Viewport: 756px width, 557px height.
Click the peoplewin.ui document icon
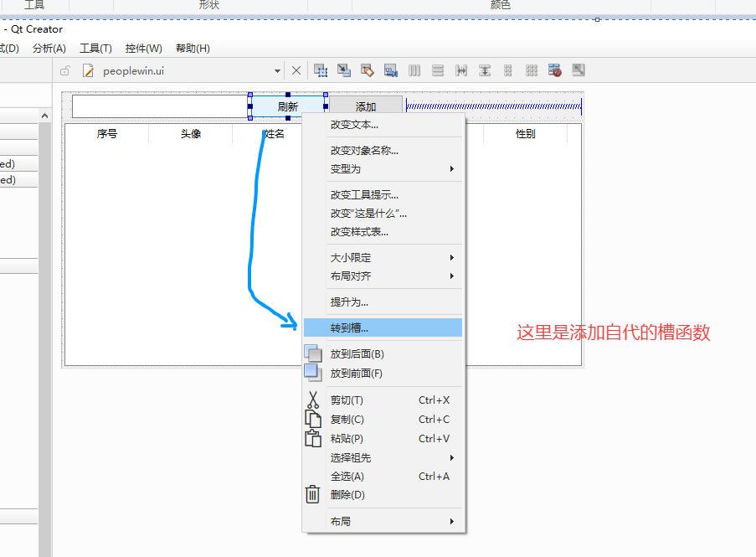(88, 71)
